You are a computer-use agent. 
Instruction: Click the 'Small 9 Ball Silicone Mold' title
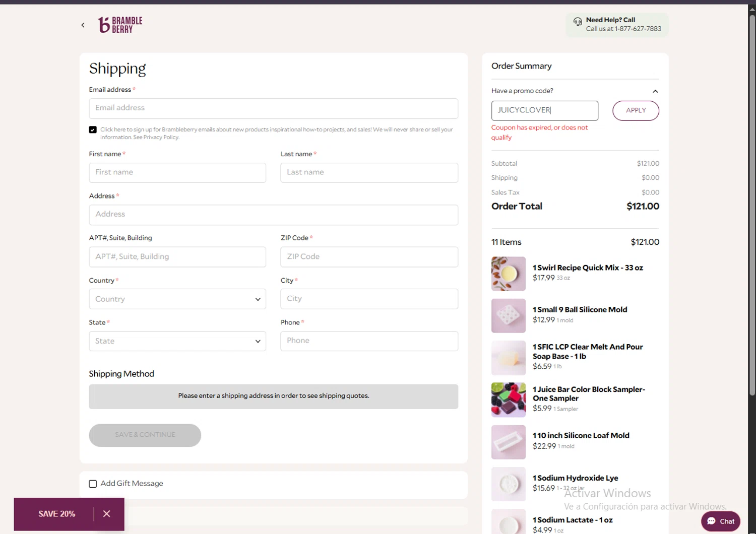(x=580, y=310)
